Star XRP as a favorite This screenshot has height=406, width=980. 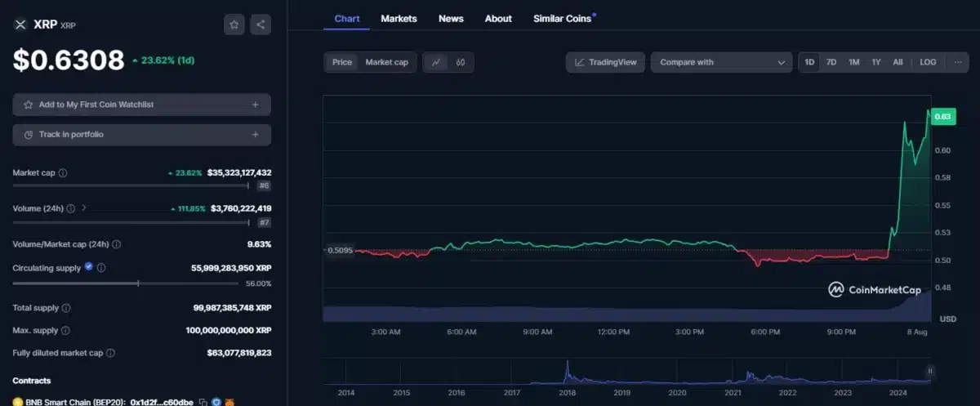click(x=234, y=25)
